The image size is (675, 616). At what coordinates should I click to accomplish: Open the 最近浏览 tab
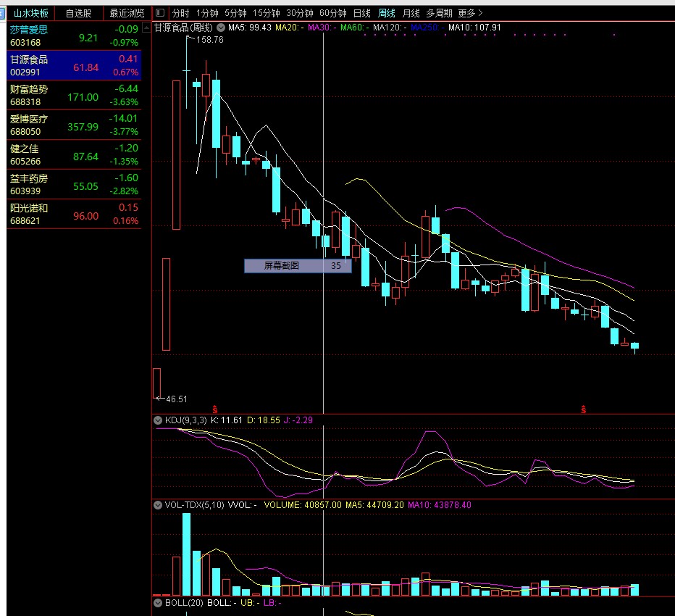tap(127, 13)
